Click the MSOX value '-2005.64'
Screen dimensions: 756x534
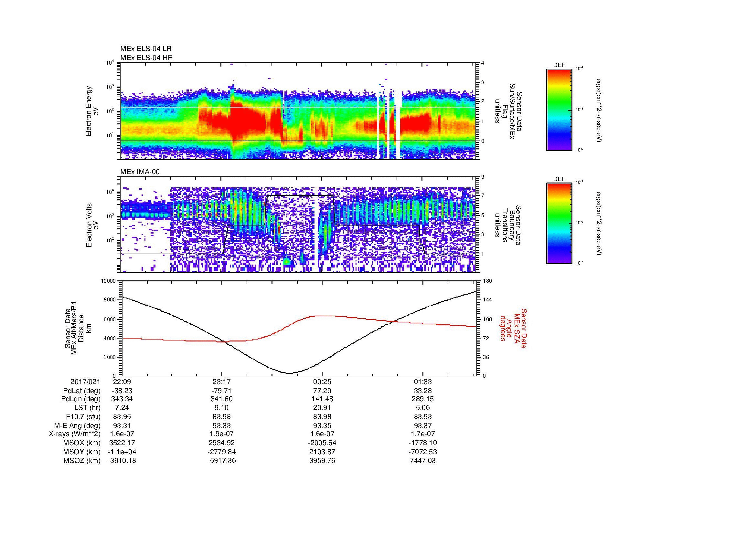click(322, 443)
